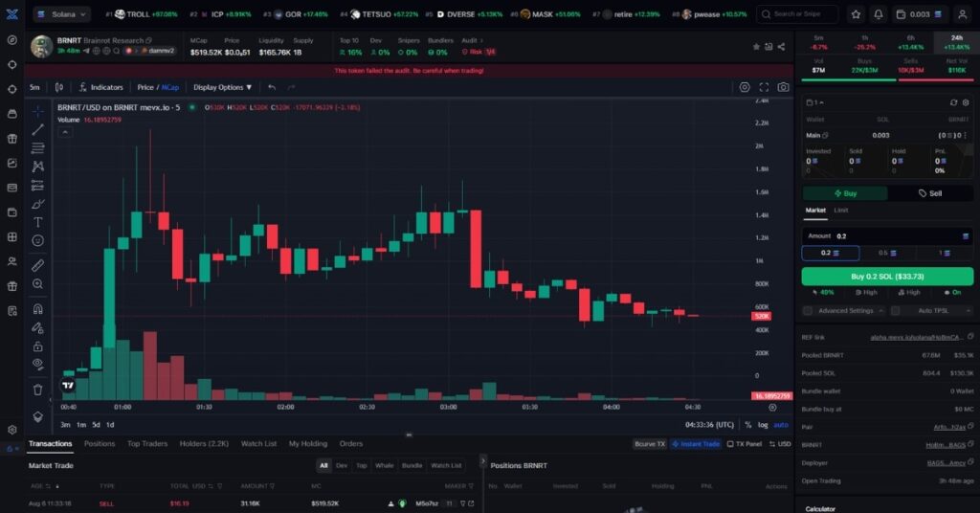980x513 pixels.
Task: Open the main wallet options menu
Action: click(966, 135)
